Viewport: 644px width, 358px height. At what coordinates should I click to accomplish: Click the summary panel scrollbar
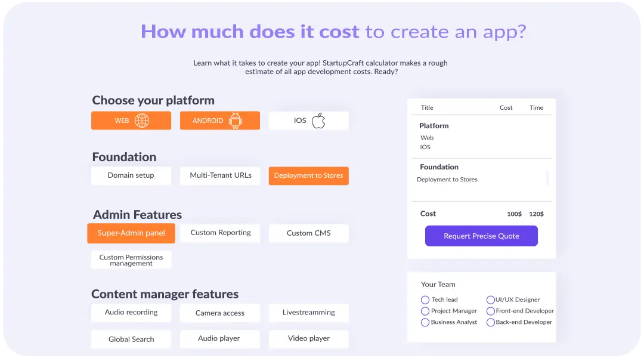tap(547, 178)
